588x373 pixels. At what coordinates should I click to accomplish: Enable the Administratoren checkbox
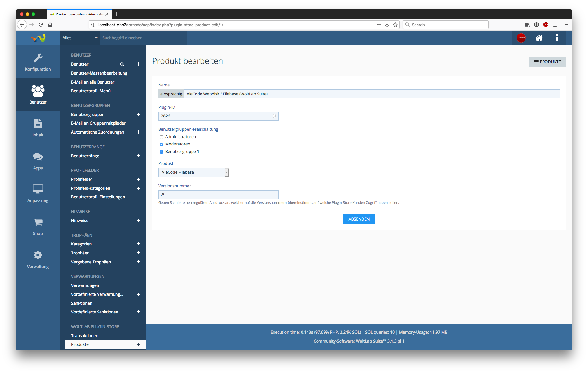pyautogui.click(x=161, y=137)
